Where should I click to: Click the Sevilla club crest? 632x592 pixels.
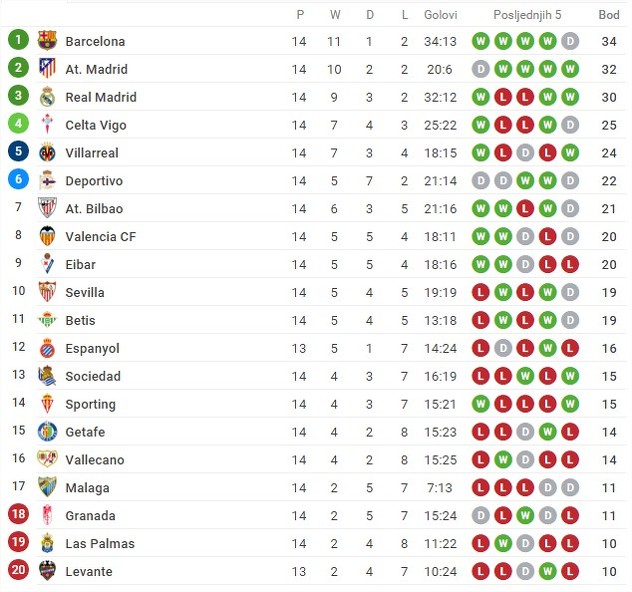[x=47, y=292]
